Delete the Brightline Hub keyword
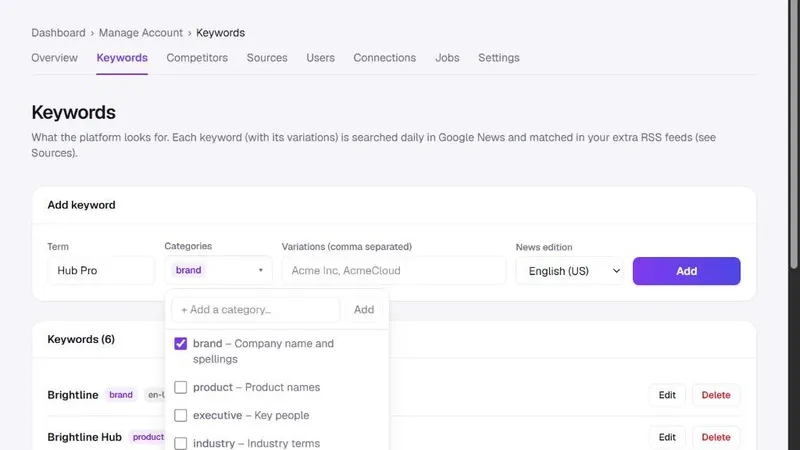800x450 pixels. (716, 437)
